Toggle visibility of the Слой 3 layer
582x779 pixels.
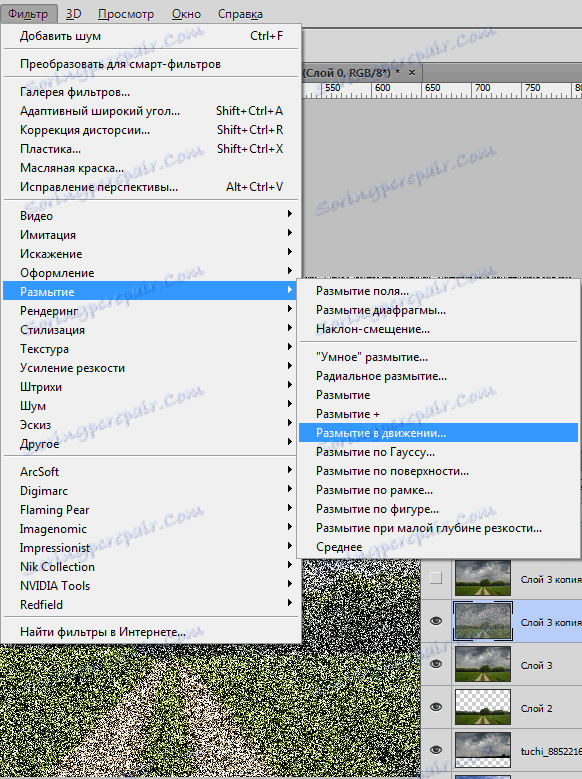coord(436,664)
